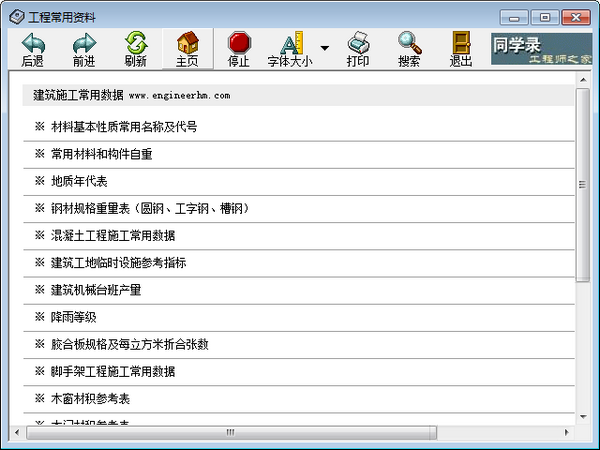This screenshot has width=600, height=450.
Task: Open 材料基本性质常用名称及代号 entry
Action: (123, 127)
